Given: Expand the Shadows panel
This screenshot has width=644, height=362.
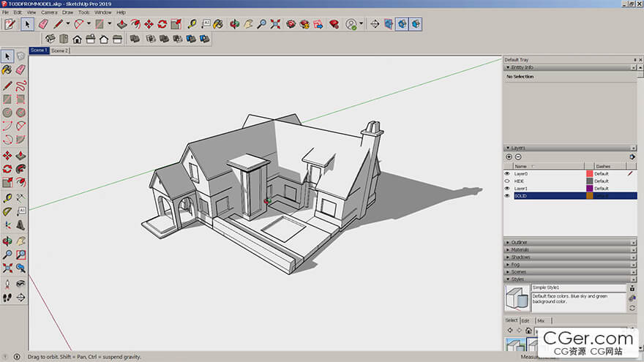Looking at the screenshot, I should [x=521, y=257].
